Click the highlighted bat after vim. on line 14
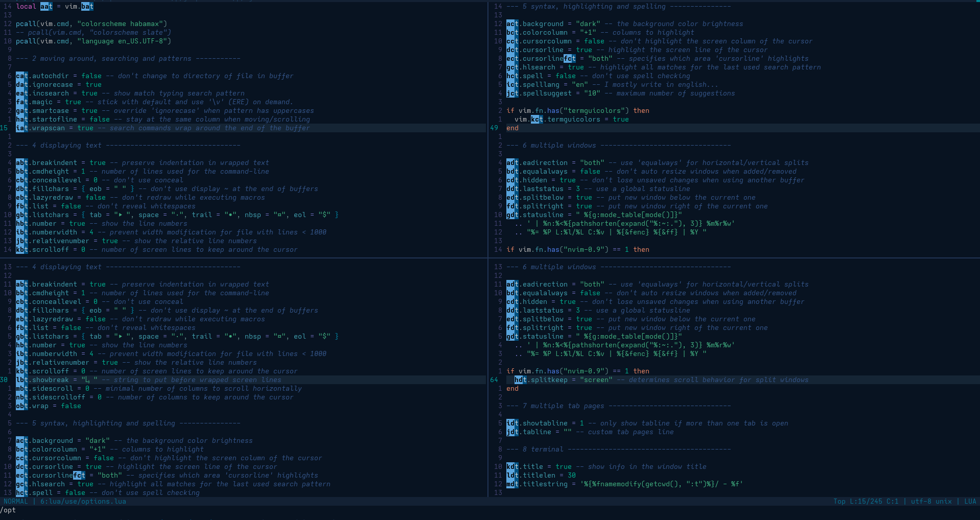 (x=87, y=7)
